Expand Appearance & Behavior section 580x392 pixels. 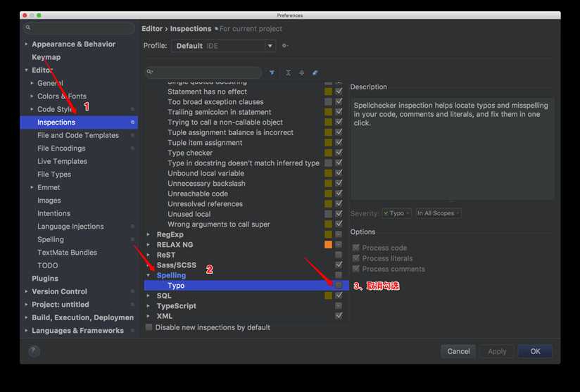[26, 44]
